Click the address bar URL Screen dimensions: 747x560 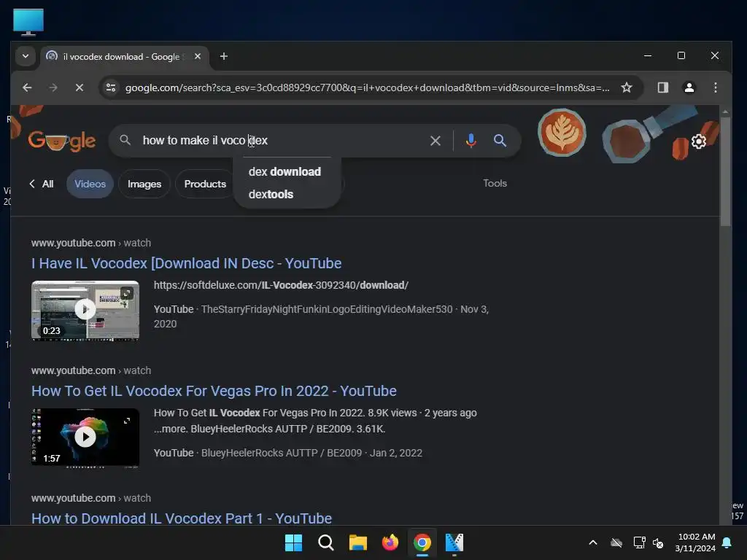(x=367, y=87)
